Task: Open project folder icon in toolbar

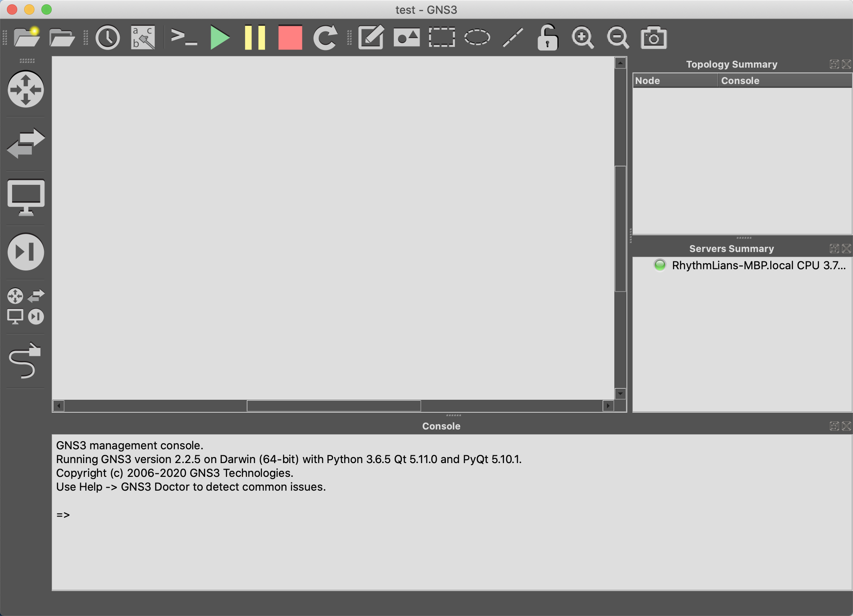Action: pyautogui.click(x=62, y=37)
